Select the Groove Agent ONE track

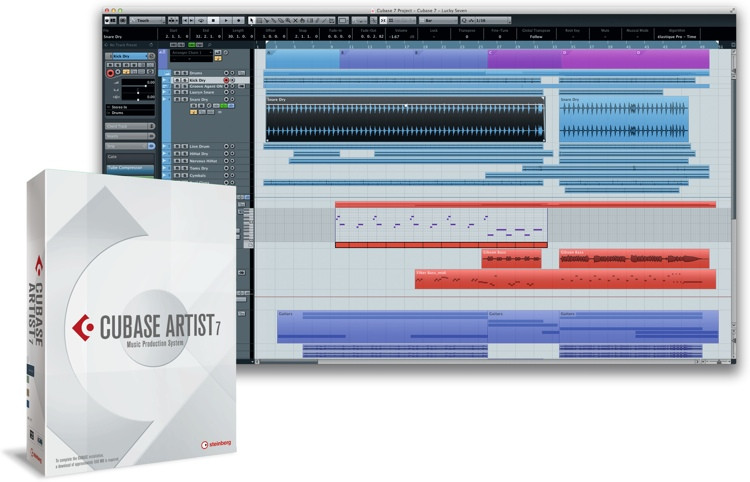206,87
